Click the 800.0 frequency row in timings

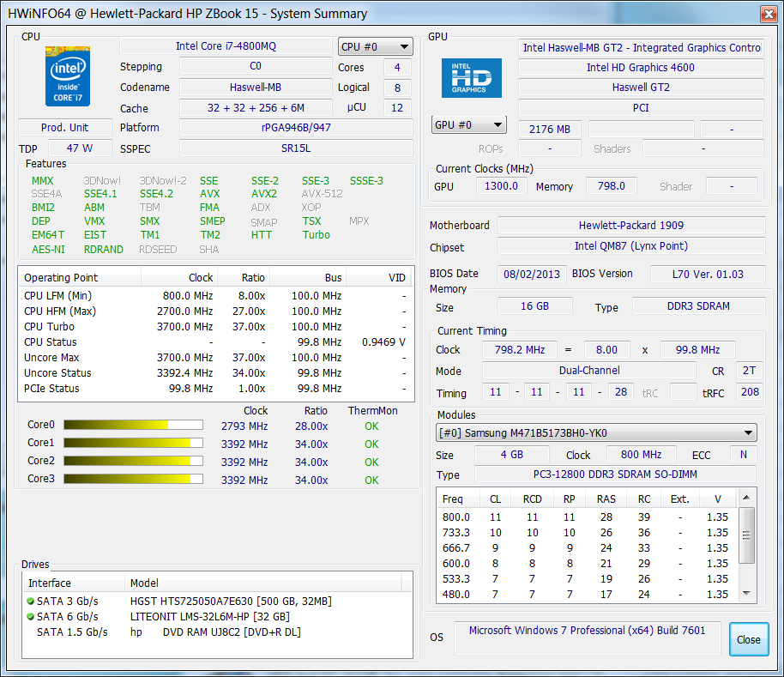588,517
